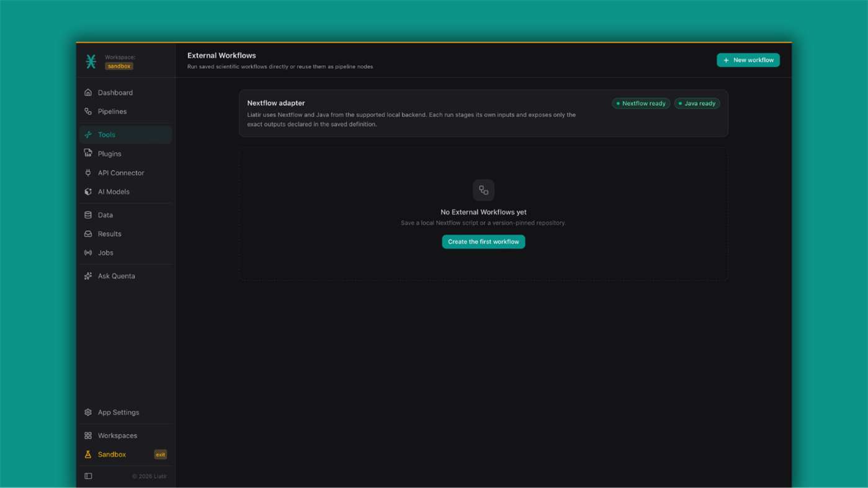Click Create the first workflow button
868x488 pixels.
(x=483, y=242)
